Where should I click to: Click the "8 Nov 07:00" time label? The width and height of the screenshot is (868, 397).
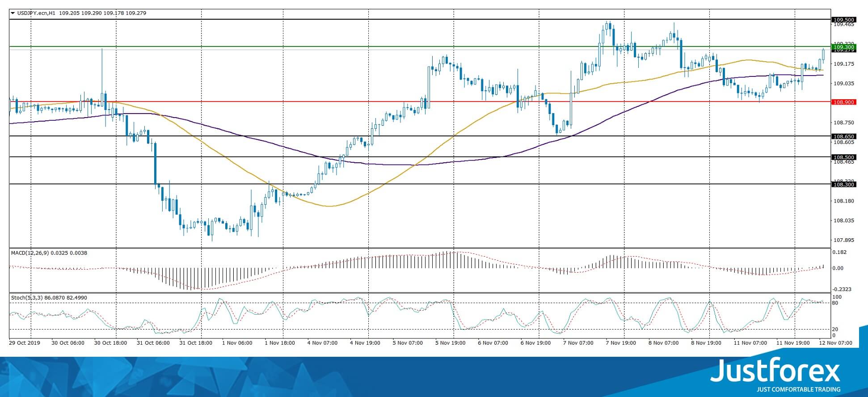[x=663, y=343]
